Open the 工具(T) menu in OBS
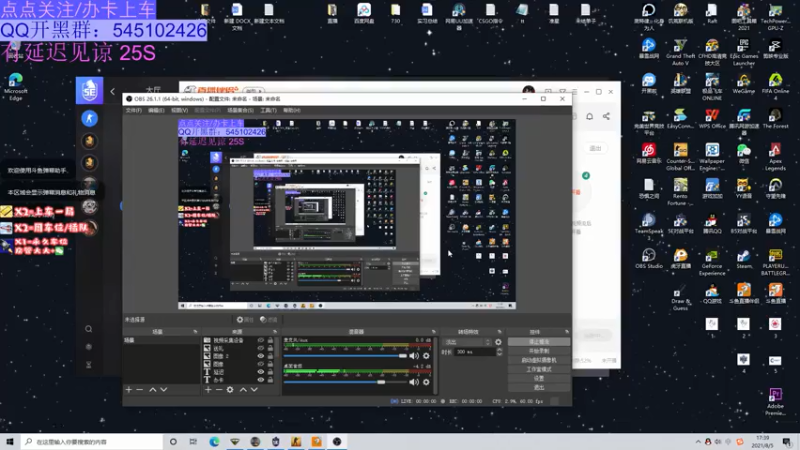The image size is (800, 450). click(x=268, y=110)
